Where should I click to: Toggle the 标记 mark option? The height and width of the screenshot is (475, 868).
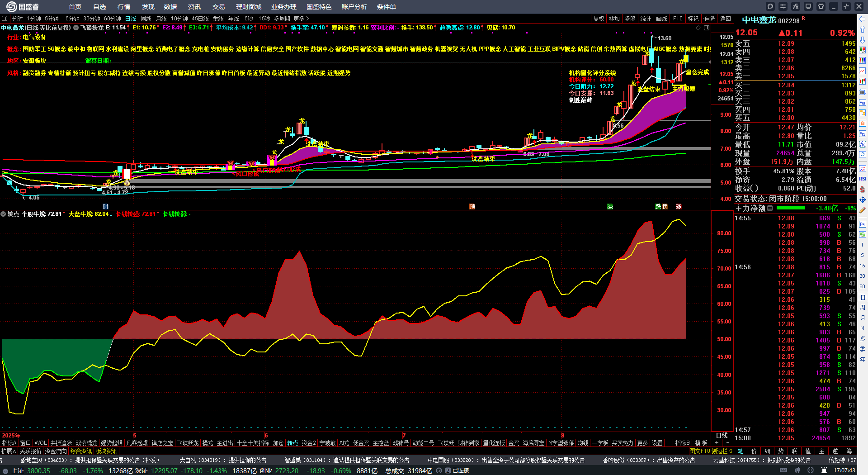[693, 19]
